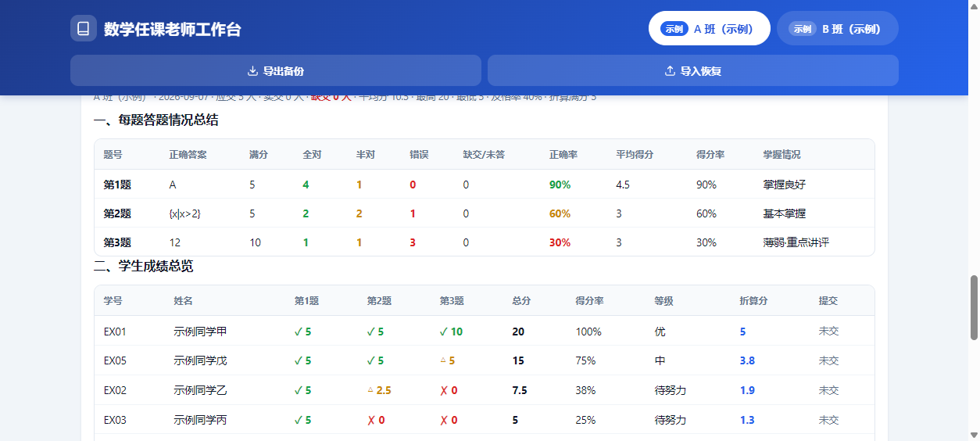980x441 pixels.
Task: Select the 第3题 row label
Action: pos(117,242)
